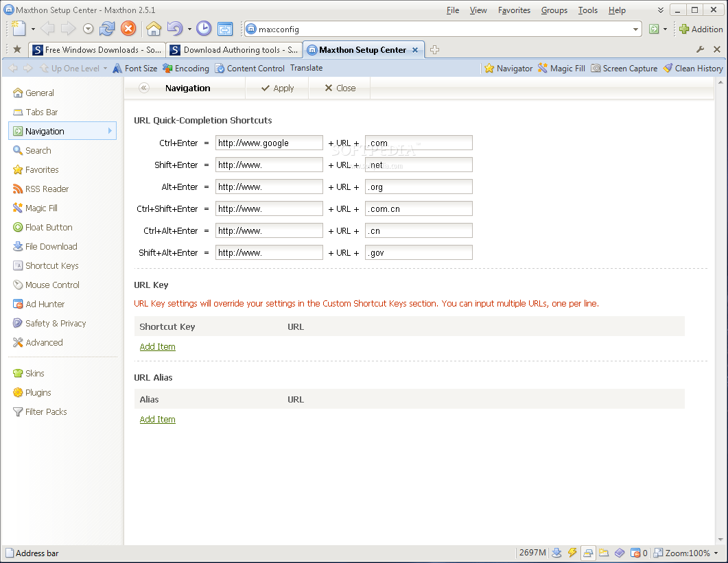This screenshot has height=563, width=728.
Task: Click the green Go button icon
Action: [654, 29]
